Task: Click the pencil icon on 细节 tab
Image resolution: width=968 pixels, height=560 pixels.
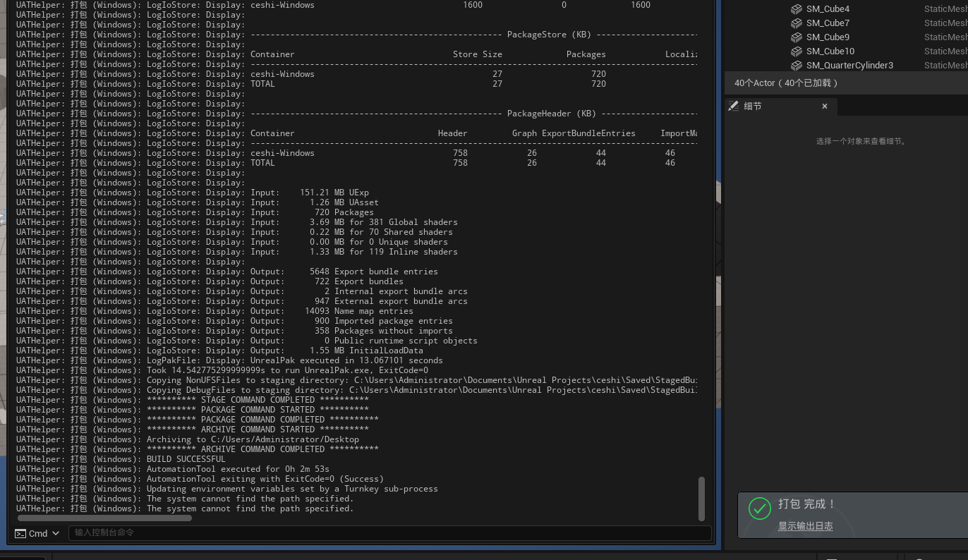Action: (x=734, y=106)
